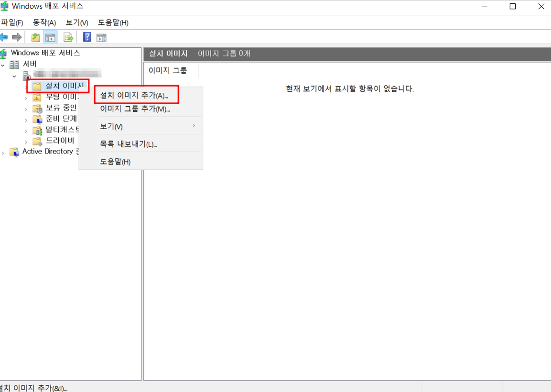This screenshot has width=551, height=392.
Task: Expand the 부팅 이미지 node
Action: tap(26, 98)
